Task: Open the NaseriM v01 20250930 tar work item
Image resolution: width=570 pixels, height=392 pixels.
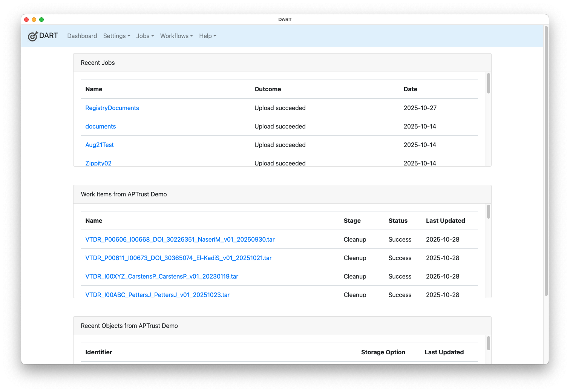Action: click(x=180, y=239)
